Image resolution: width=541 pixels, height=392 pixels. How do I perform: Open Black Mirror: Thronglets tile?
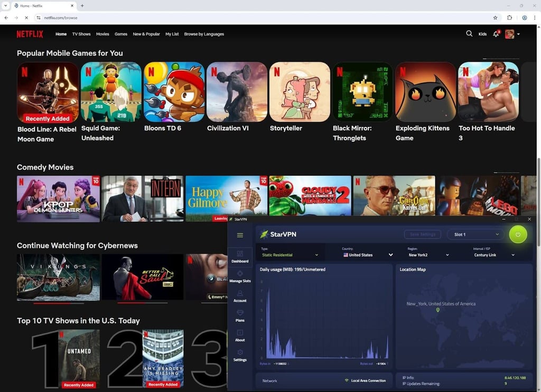(362, 92)
